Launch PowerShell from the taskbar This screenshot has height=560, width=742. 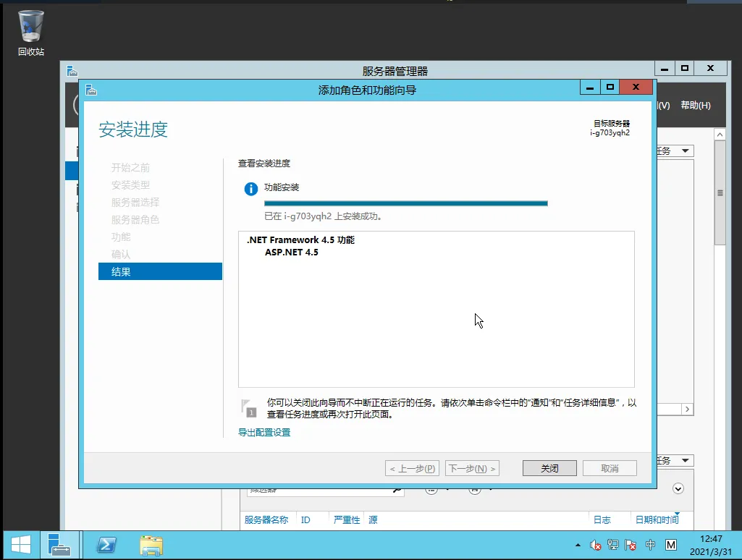(108, 544)
